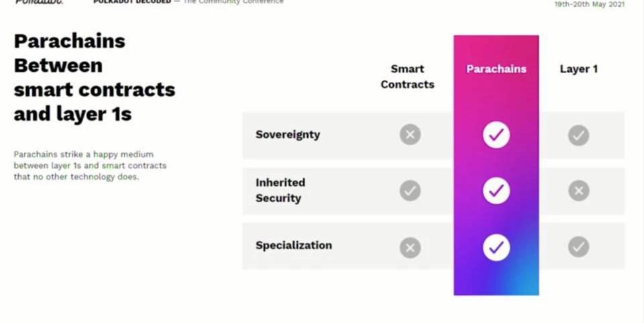644x323 pixels.
Task: Select the Layer 1 column header
Action: click(578, 68)
